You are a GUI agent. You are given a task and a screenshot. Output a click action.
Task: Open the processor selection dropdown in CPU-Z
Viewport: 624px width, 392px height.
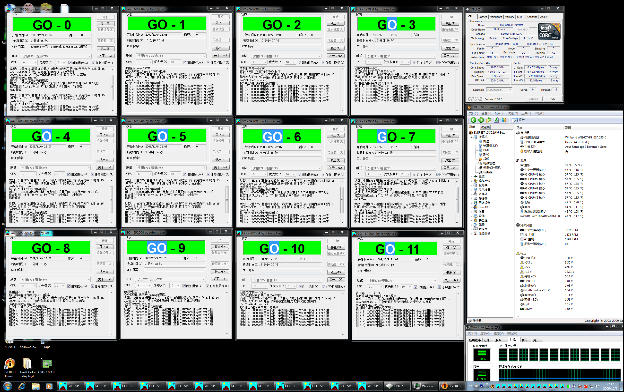[x=498, y=90]
